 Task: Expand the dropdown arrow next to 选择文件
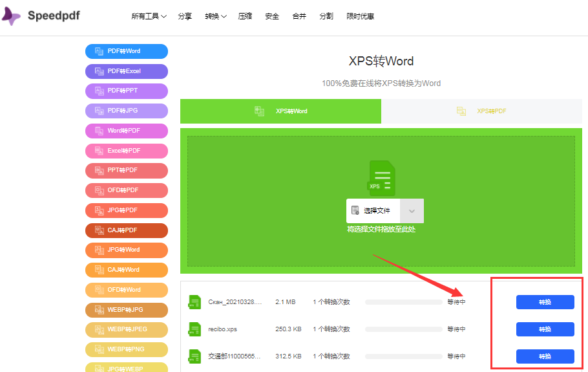(x=412, y=211)
